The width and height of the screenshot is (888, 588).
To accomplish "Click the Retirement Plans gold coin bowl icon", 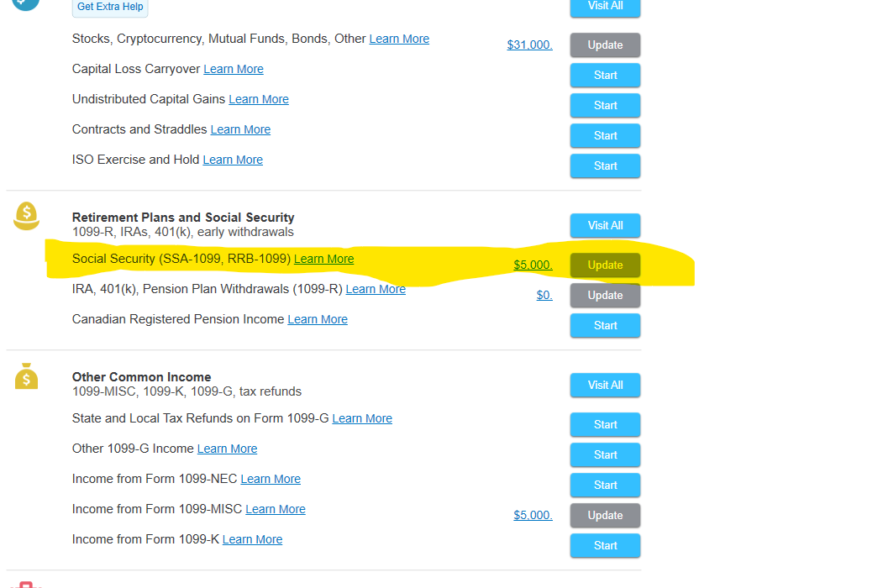I will click(26, 216).
